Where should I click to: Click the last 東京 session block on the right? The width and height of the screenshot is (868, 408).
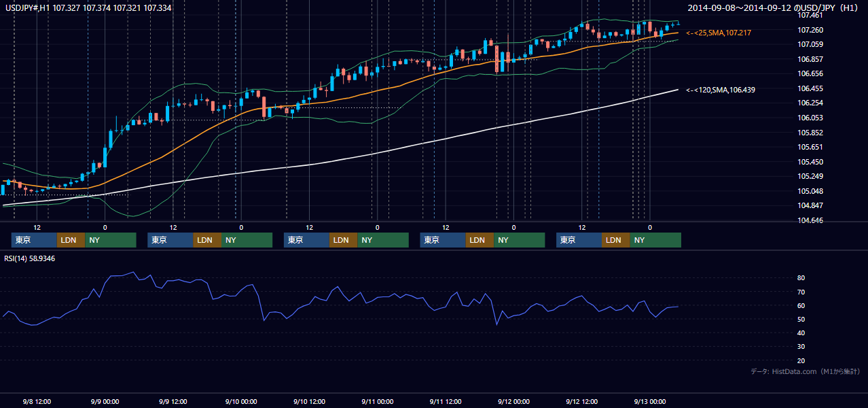tap(579, 240)
